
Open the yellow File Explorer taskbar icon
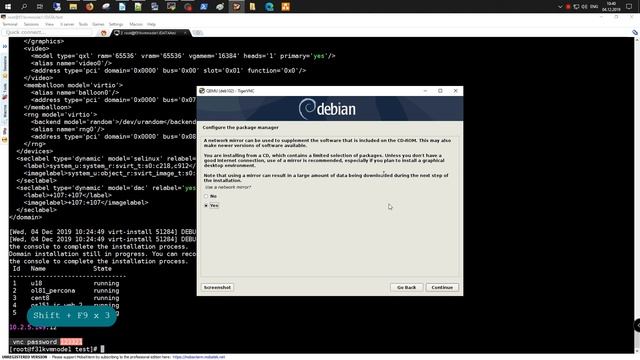73,7
